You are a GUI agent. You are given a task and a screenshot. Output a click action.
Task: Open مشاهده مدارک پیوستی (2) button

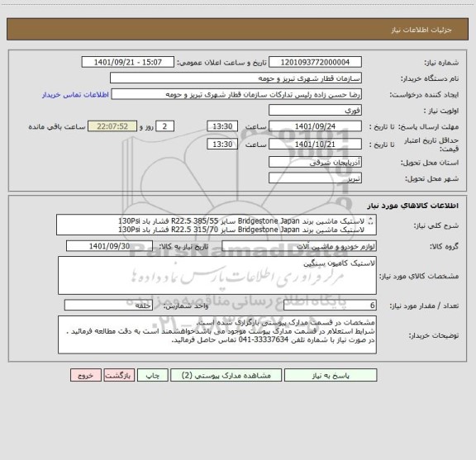(x=226, y=375)
